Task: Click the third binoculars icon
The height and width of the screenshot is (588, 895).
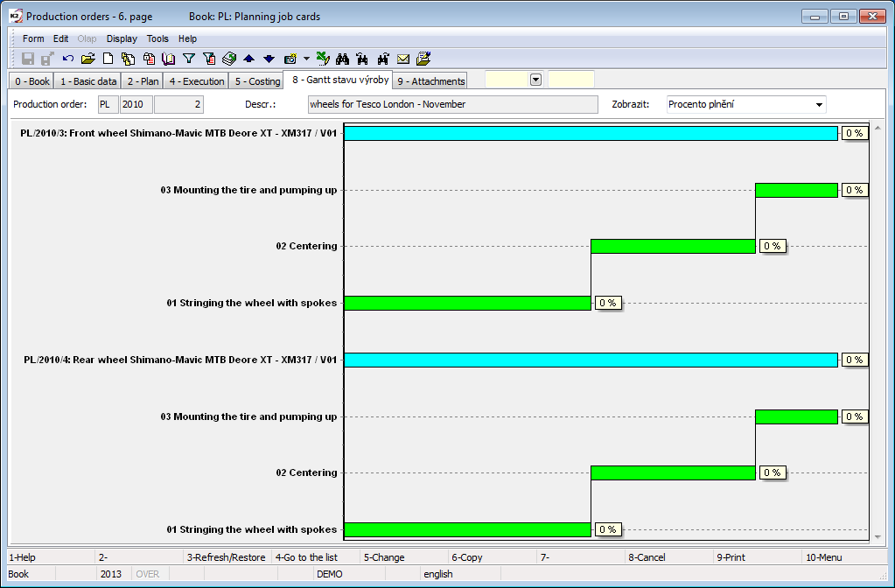Action: (x=383, y=59)
